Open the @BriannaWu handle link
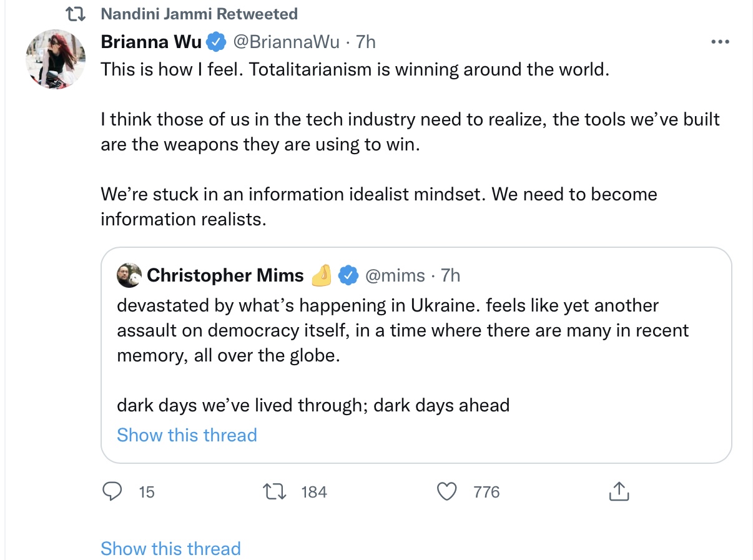Viewport: 753px width, 560px height. coord(287,42)
